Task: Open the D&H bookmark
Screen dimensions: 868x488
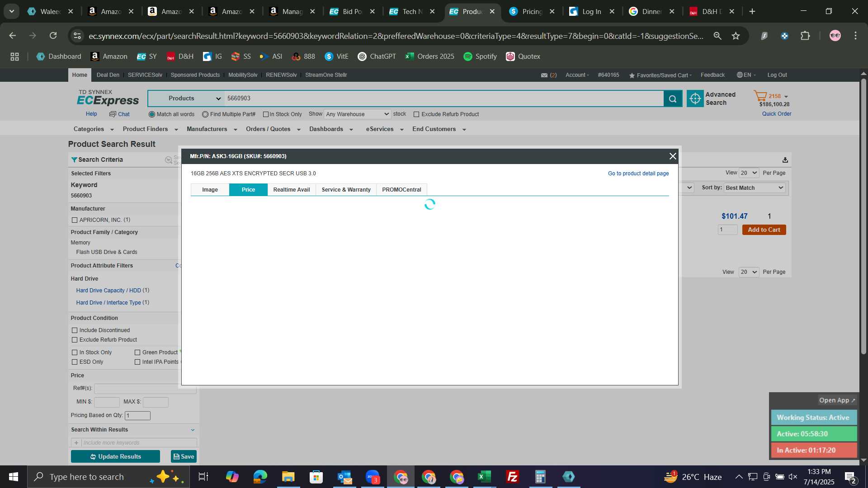Action: click(180, 56)
